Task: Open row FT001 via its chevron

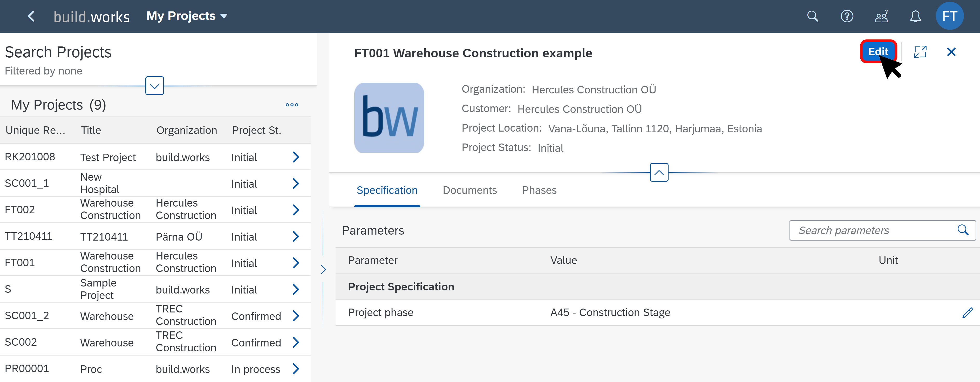Action: click(296, 263)
